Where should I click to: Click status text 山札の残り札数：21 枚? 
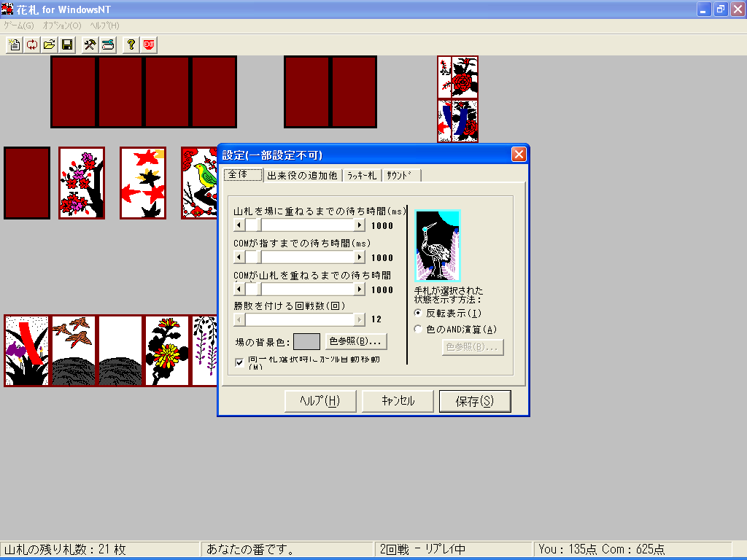click(65, 550)
